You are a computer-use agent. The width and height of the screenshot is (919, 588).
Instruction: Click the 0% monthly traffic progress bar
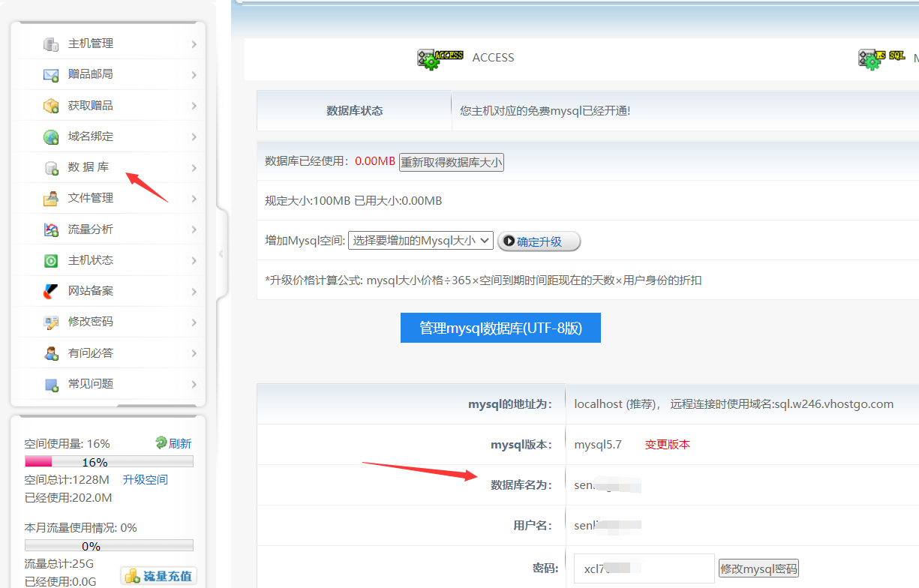(x=109, y=545)
